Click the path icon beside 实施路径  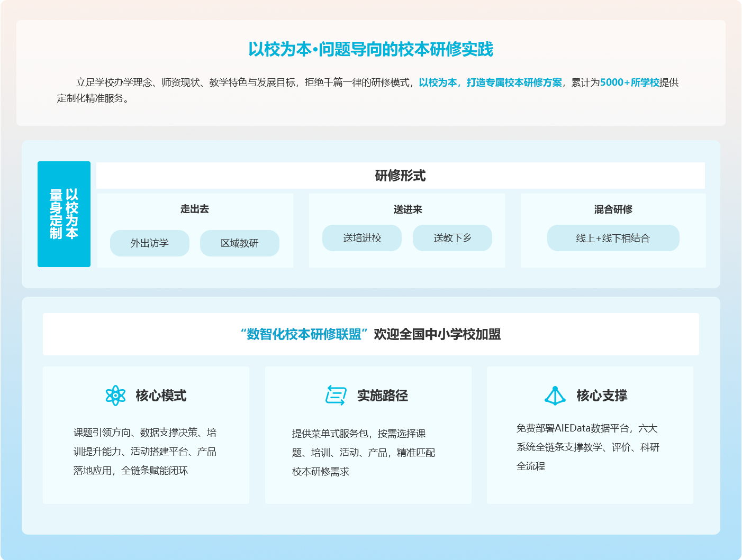pyautogui.click(x=336, y=396)
